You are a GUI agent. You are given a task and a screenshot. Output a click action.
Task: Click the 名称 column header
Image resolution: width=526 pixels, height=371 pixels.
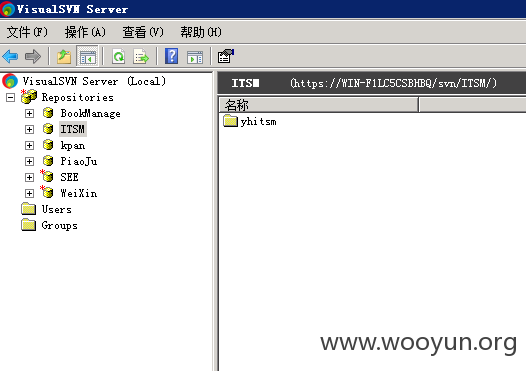click(319, 105)
